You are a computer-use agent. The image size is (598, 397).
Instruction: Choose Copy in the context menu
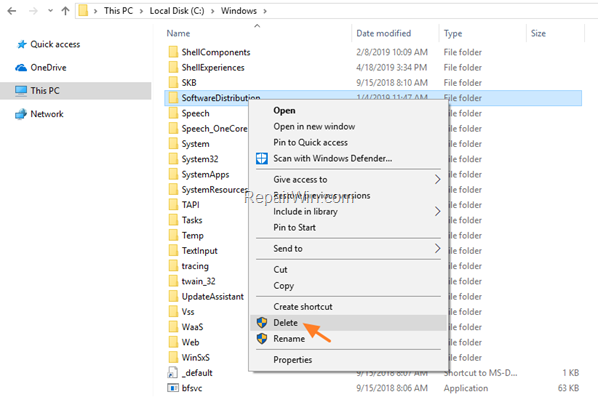click(x=348, y=286)
